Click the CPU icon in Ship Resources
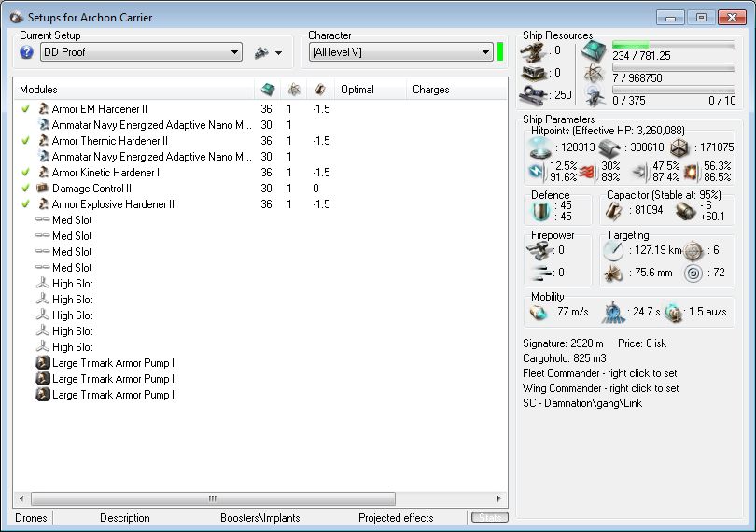 (x=594, y=51)
